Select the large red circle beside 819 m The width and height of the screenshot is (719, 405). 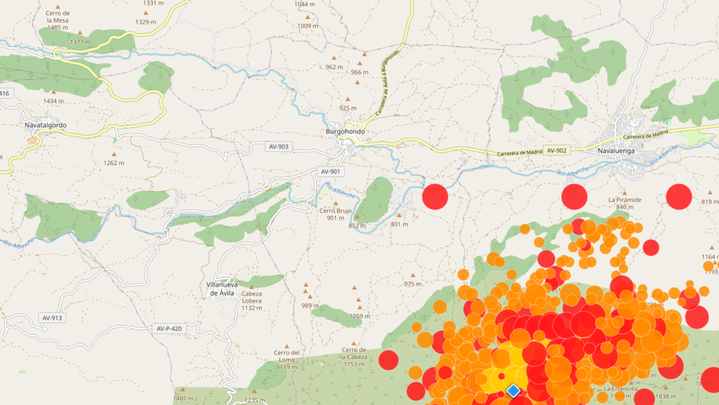[x=679, y=197]
